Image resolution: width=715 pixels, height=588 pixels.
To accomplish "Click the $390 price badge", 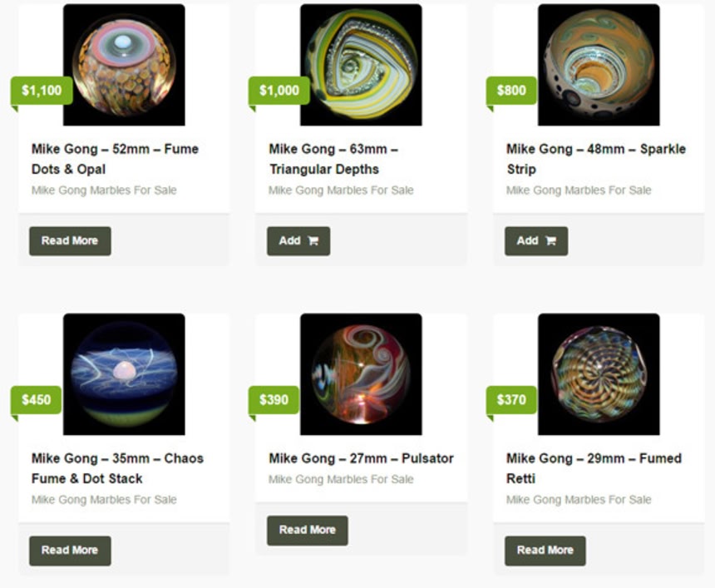I will [274, 399].
